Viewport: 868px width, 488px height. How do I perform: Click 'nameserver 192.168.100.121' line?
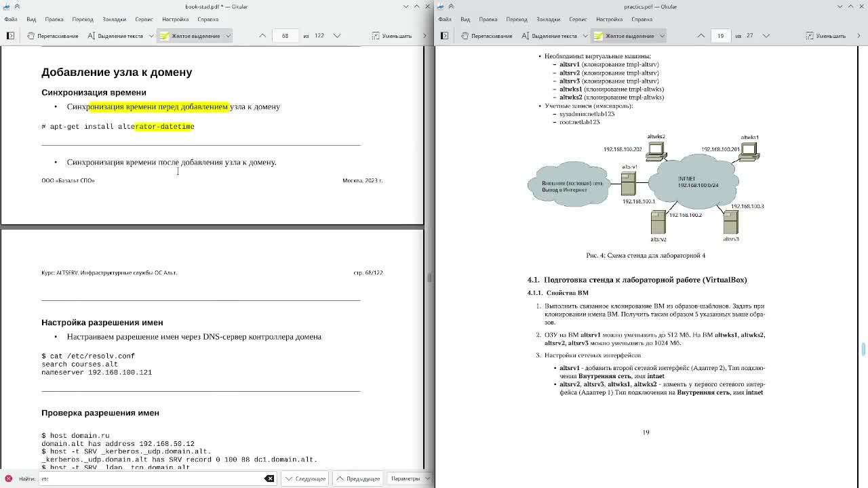point(96,372)
